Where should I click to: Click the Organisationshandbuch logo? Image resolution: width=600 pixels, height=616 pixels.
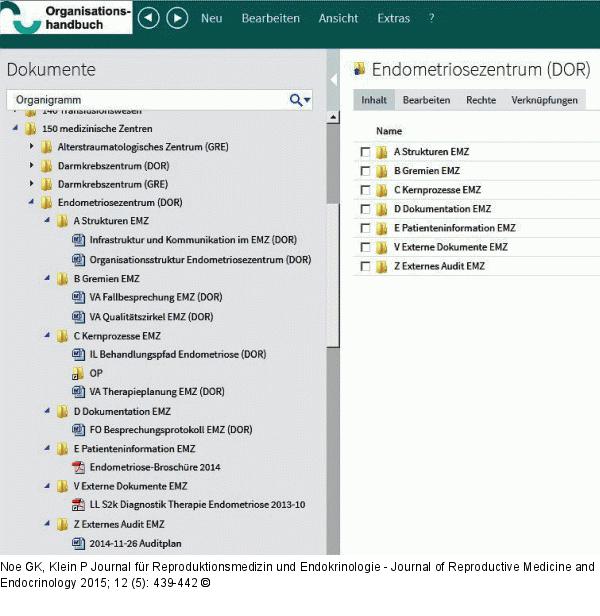point(66,17)
